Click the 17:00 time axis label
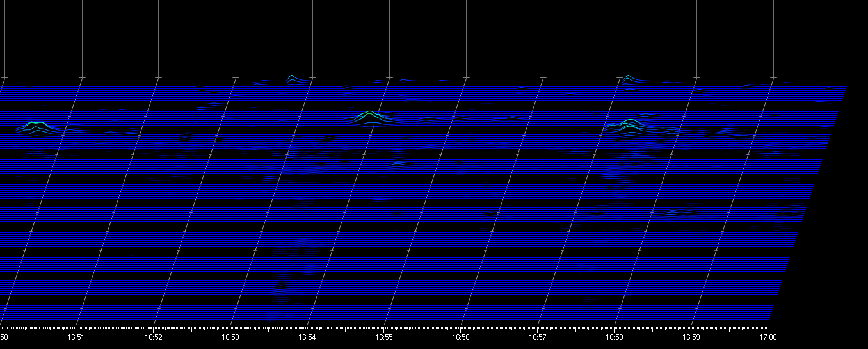Image resolution: width=868 pixels, height=349 pixels. 768,337
